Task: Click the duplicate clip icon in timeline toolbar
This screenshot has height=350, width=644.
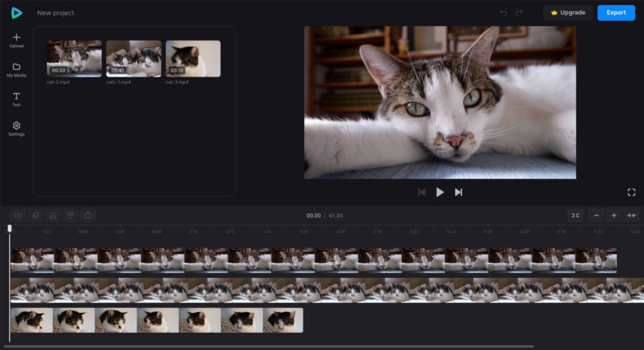Action: tap(35, 215)
